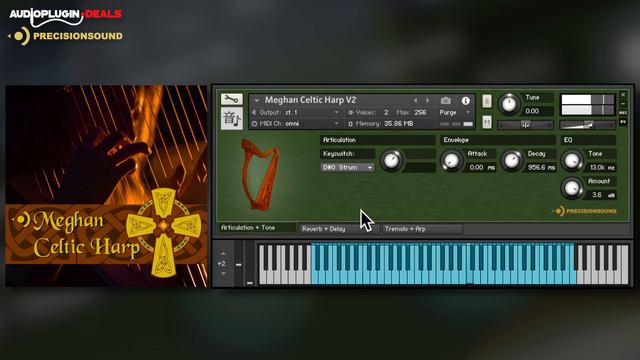
Task: Decrease keyboard octave with down arrow
Action: pos(223,273)
